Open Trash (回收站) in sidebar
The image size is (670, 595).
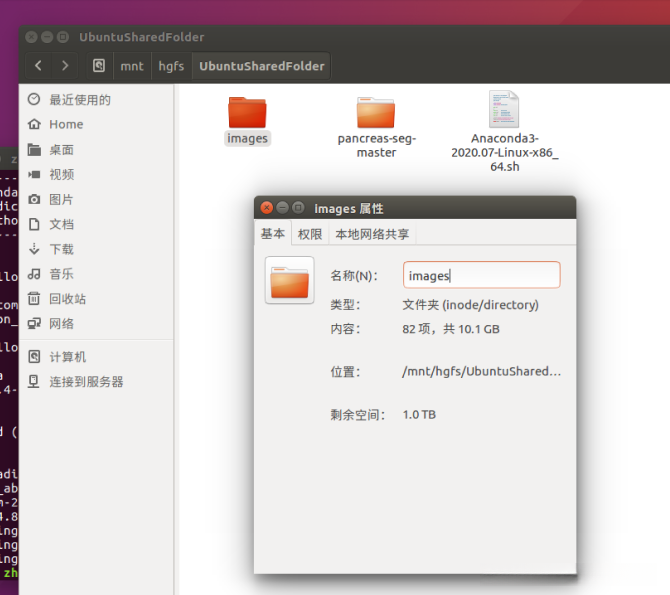coord(96,298)
